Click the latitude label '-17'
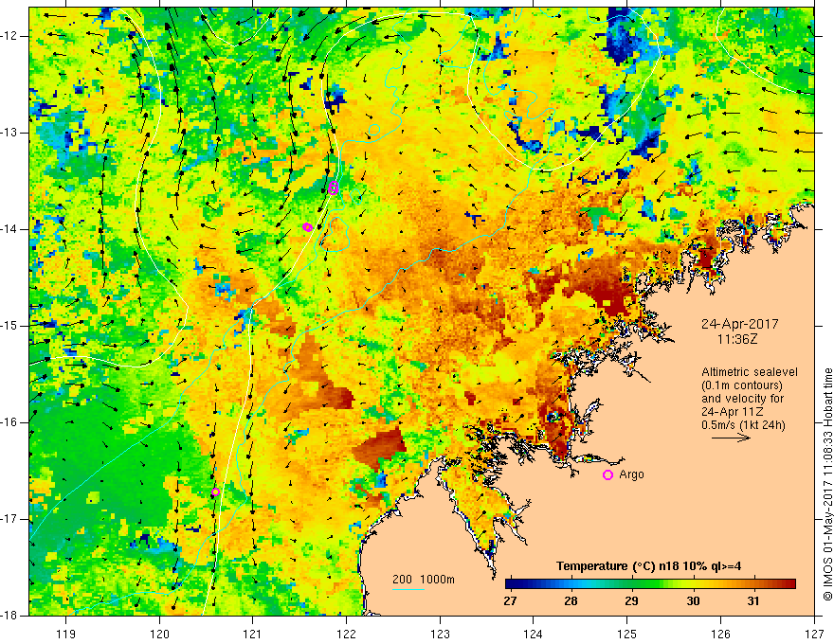 [10, 519]
